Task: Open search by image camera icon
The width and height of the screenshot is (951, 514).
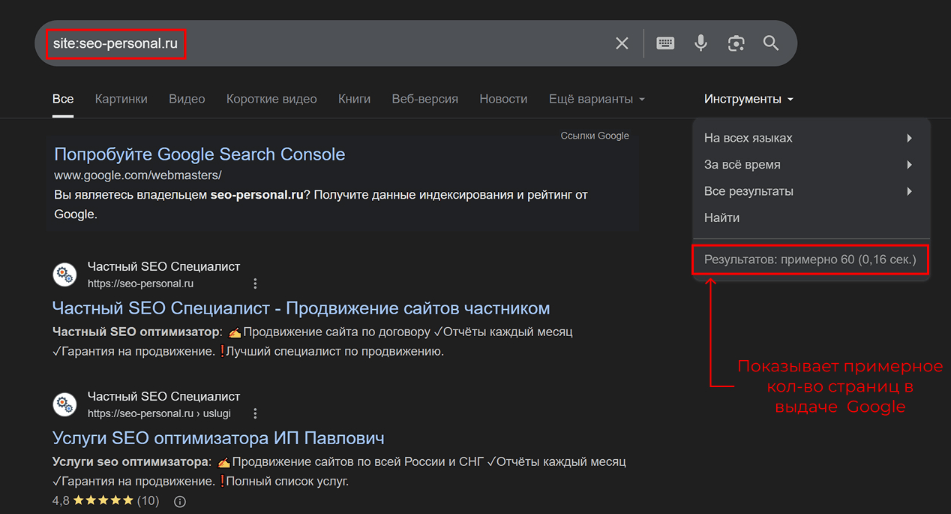Action: tap(736, 43)
